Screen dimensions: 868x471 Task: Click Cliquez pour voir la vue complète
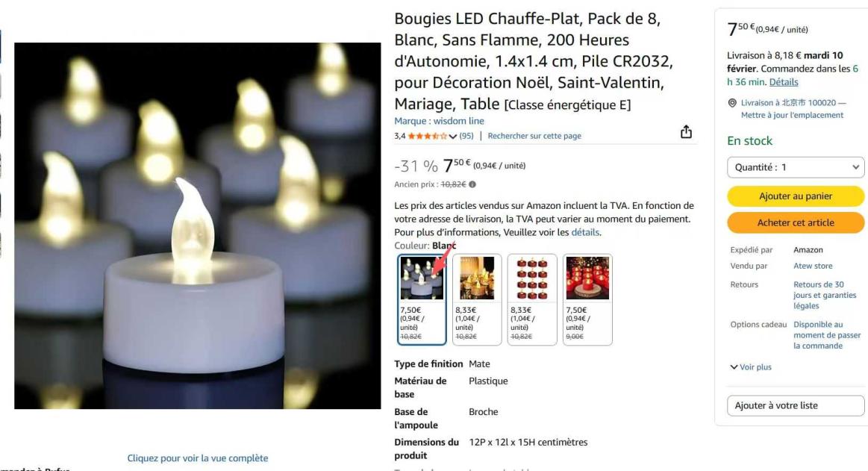click(198, 458)
